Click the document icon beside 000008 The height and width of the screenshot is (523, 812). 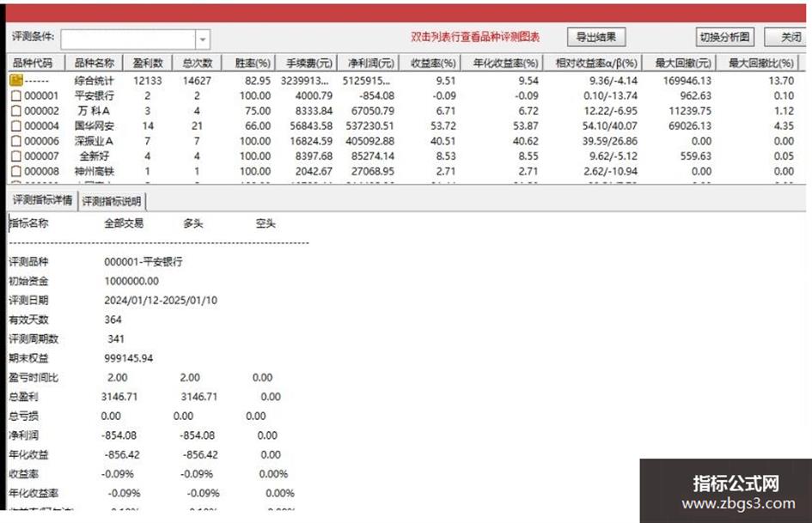click(16, 171)
